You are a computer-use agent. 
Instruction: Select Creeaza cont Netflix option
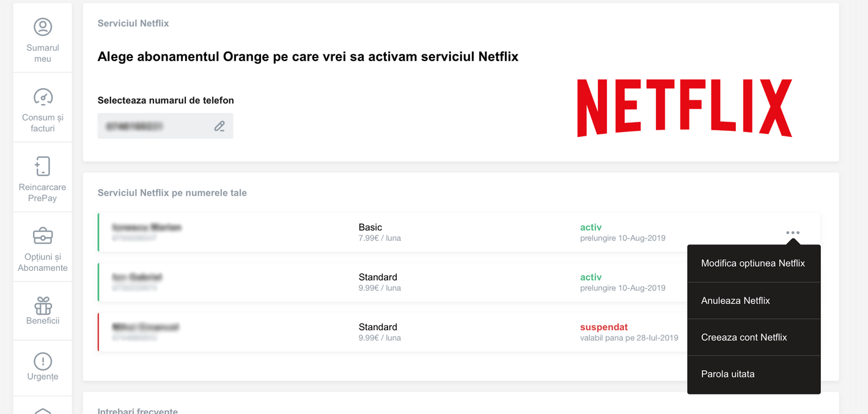click(x=754, y=337)
